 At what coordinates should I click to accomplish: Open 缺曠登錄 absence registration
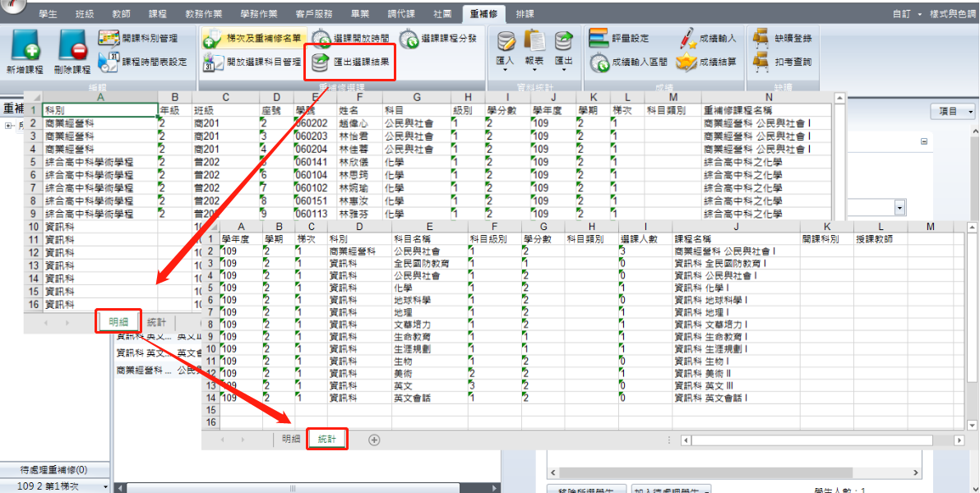coord(784,39)
